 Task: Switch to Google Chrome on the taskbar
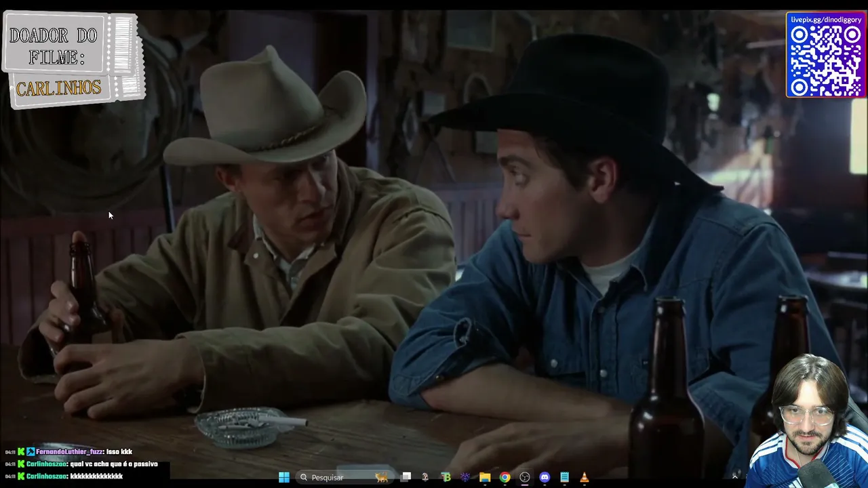click(505, 477)
